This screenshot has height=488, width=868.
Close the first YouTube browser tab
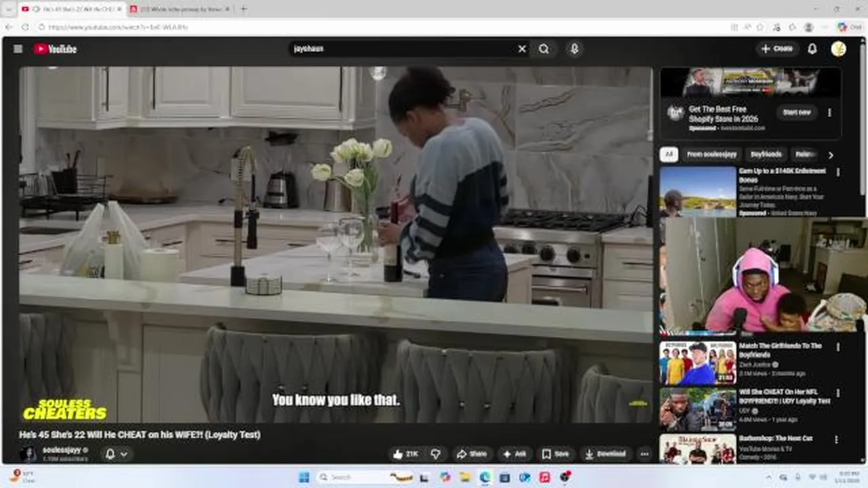click(119, 9)
